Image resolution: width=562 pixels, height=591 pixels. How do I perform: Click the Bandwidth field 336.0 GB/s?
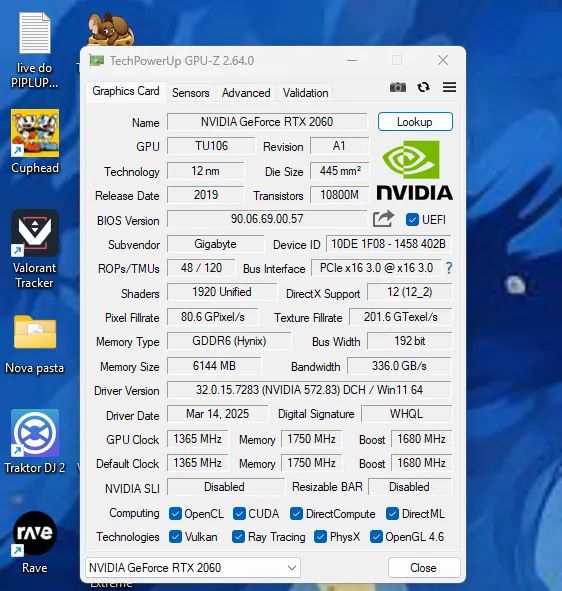pos(399,366)
